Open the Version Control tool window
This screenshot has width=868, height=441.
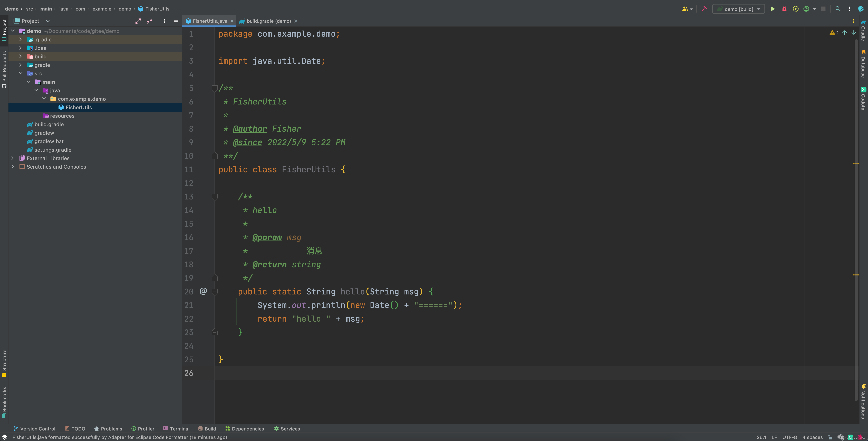[34, 429]
